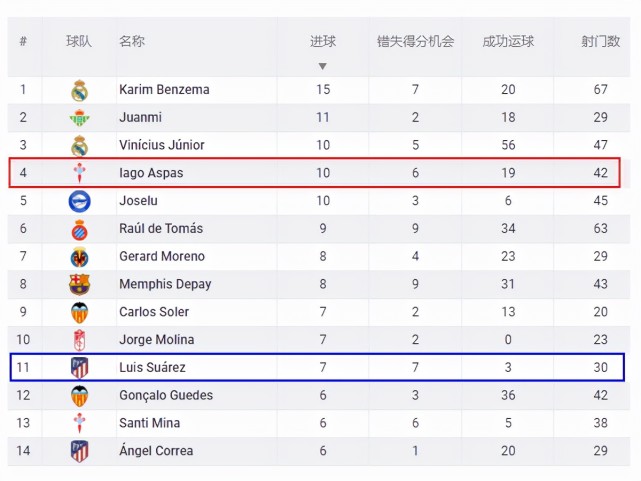The width and height of the screenshot is (641, 481).
Task: Sort table by 射门数 column header
Action: (600, 42)
